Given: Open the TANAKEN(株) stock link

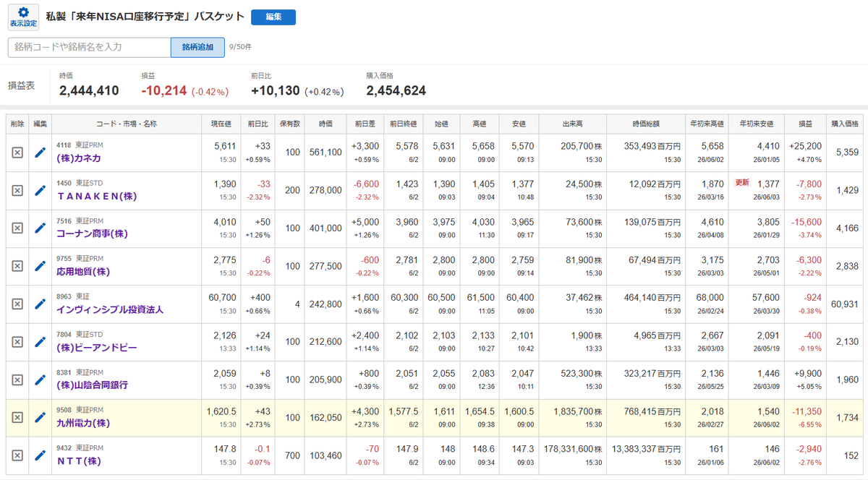Looking at the screenshot, I should [97, 196].
